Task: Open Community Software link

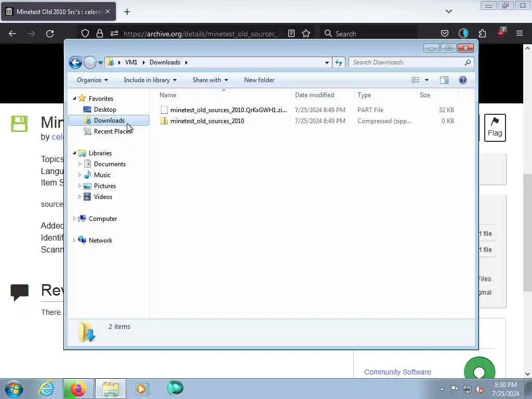Action: point(397,372)
